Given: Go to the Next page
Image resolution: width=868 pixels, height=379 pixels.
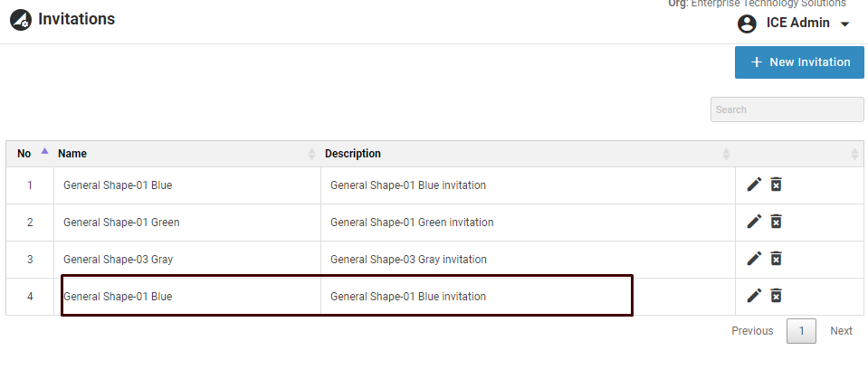Looking at the screenshot, I should (x=841, y=331).
